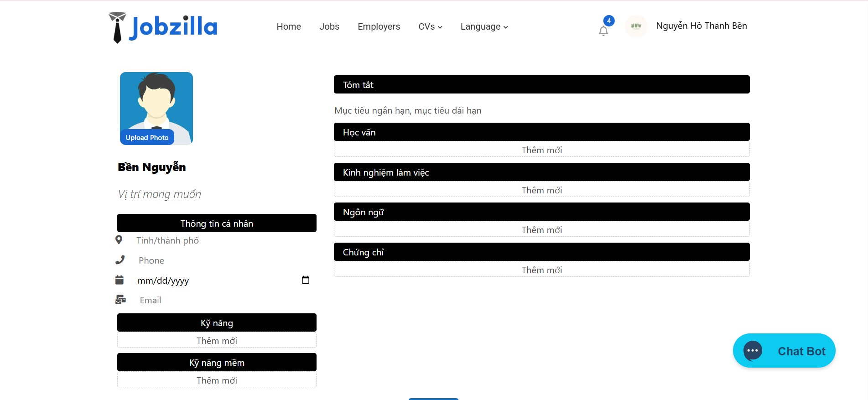868x400 pixels.
Task: Go to the Home page
Action: (289, 27)
